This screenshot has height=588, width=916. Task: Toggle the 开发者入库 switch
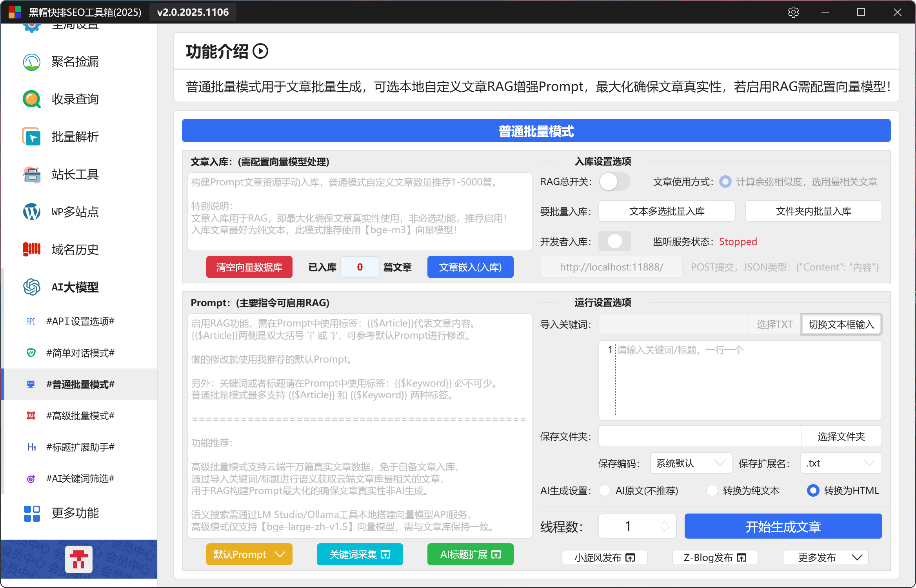coord(614,241)
